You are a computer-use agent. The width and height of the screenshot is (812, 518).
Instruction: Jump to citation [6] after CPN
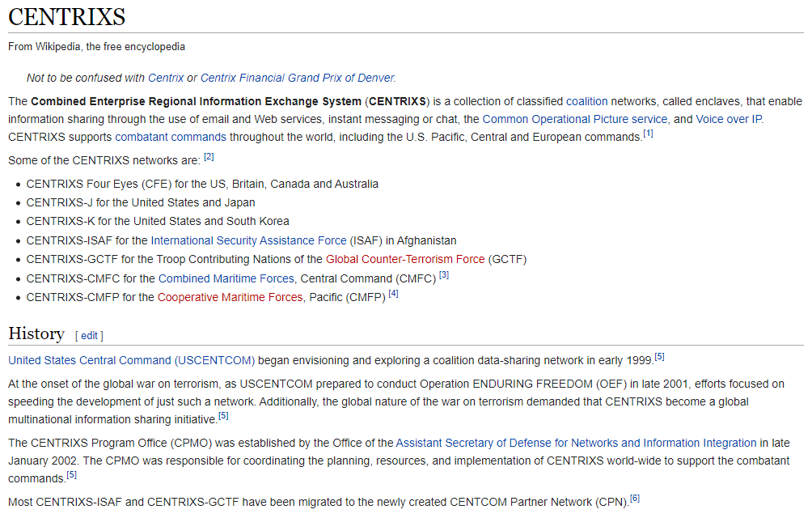tap(634, 499)
